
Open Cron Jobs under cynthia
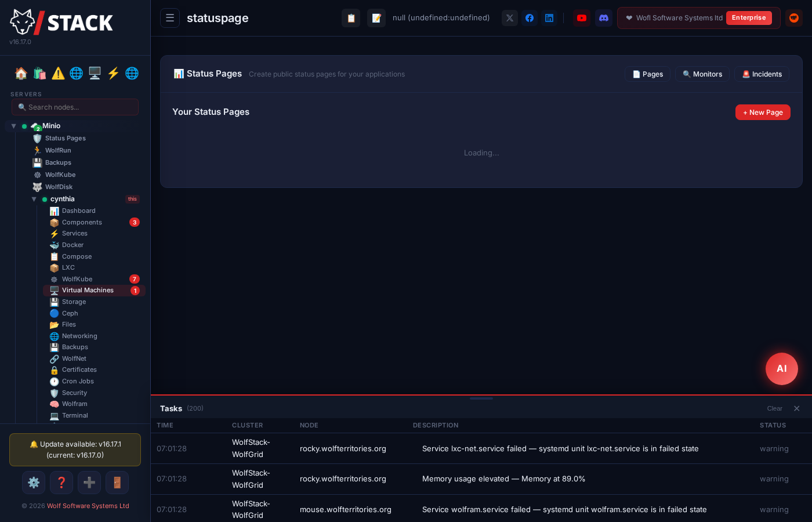tap(78, 381)
